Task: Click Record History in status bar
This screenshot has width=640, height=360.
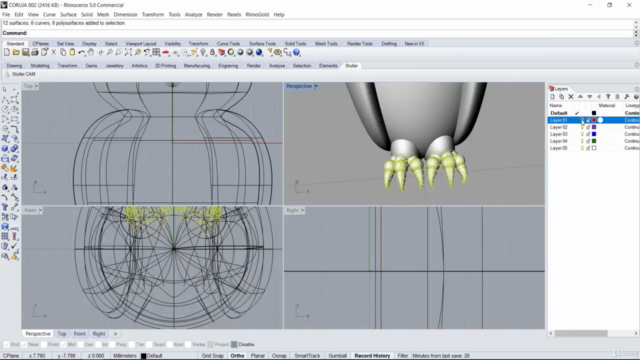Action: click(372, 356)
